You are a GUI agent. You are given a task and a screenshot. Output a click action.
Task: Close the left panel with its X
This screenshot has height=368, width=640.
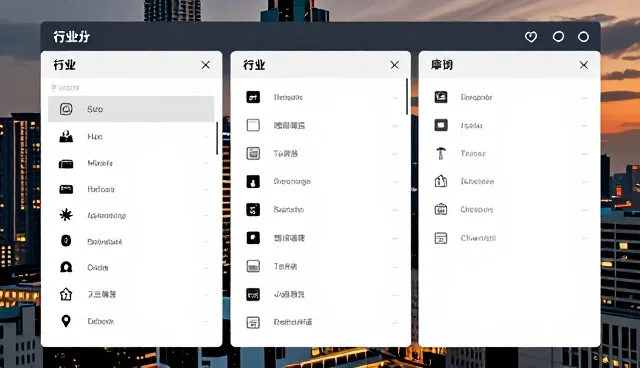click(x=206, y=65)
